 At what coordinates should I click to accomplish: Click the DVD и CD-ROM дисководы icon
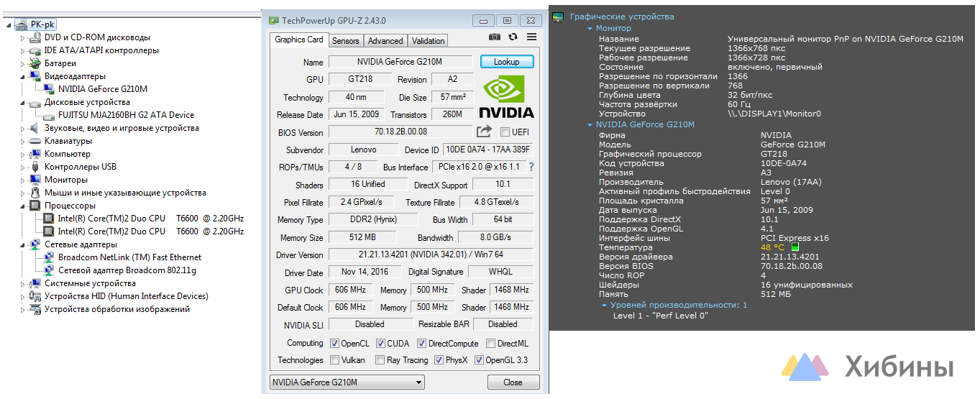click(x=35, y=37)
